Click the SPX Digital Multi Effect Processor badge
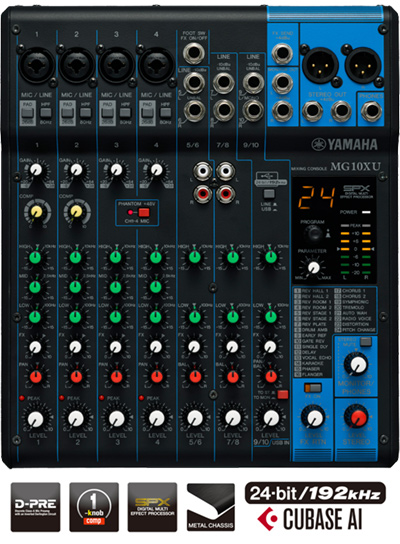Viewport: 400px width, 544px height. click(152, 507)
